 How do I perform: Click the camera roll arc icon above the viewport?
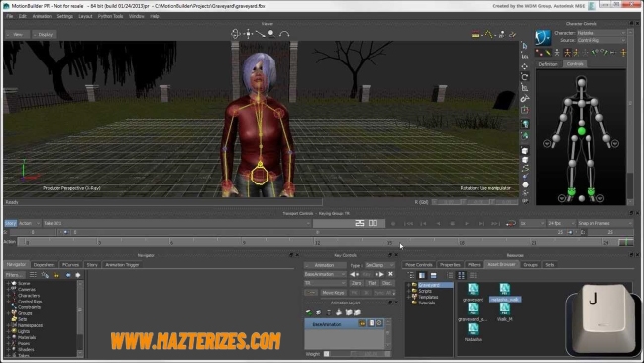284,34
